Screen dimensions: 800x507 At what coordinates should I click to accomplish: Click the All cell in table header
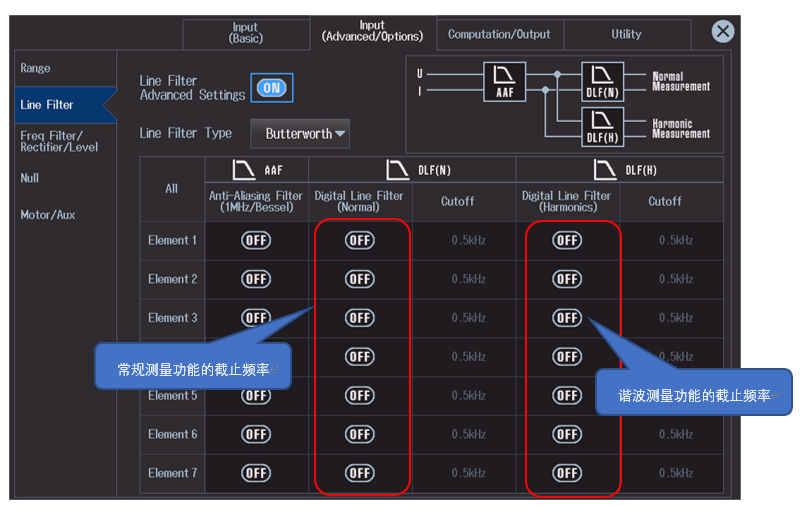tap(172, 188)
